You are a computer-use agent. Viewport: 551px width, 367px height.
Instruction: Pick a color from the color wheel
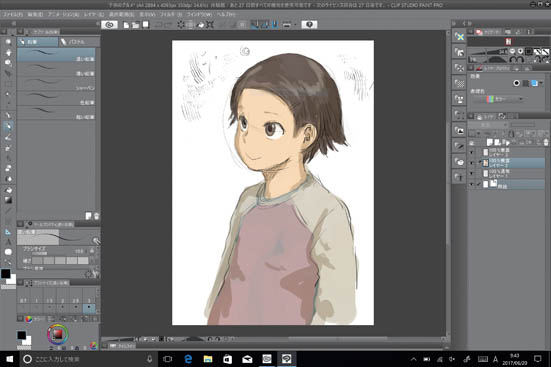click(x=58, y=334)
